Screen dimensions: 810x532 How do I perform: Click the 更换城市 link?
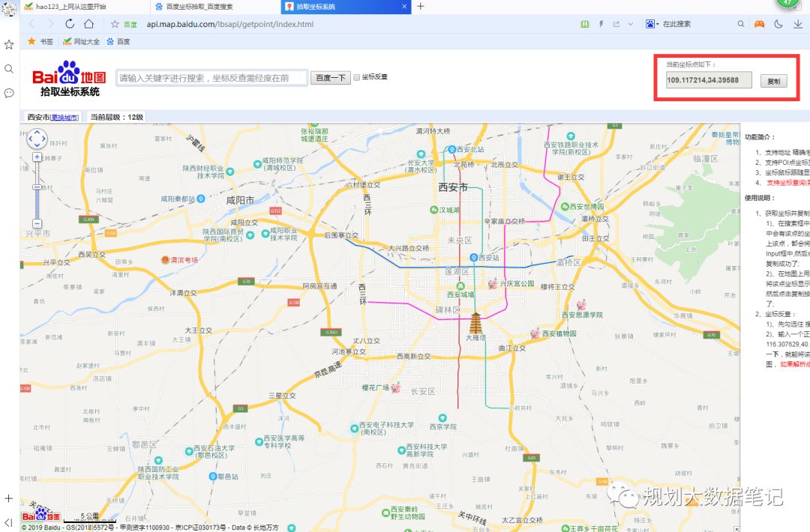pos(64,118)
